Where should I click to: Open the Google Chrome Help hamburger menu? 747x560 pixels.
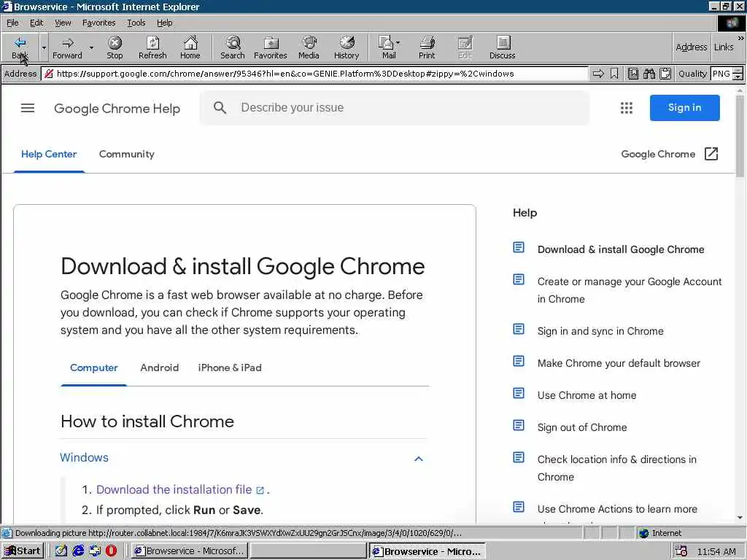point(28,108)
